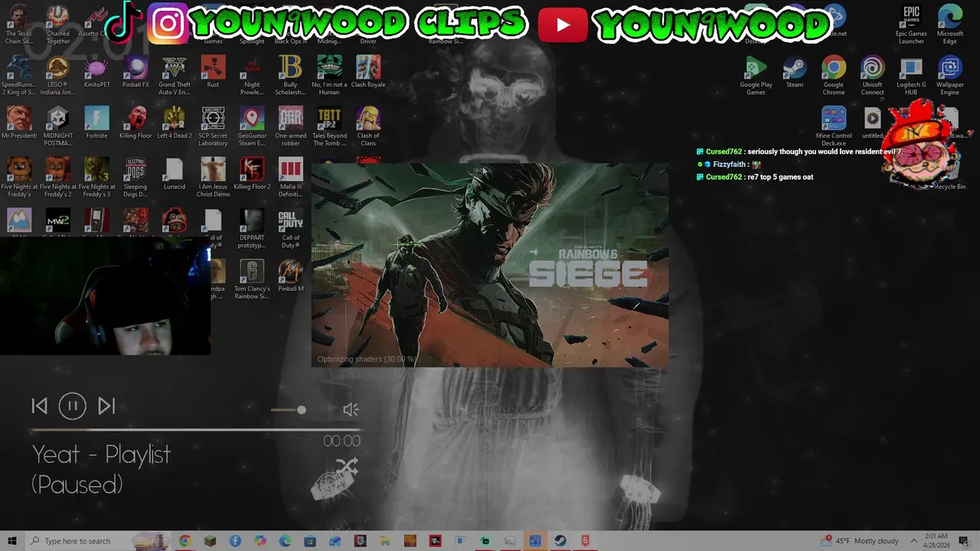Show hidden system tray icons
The width and height of the screenshot is (980, 551).
pyautogui.click(x=913, y=541)
